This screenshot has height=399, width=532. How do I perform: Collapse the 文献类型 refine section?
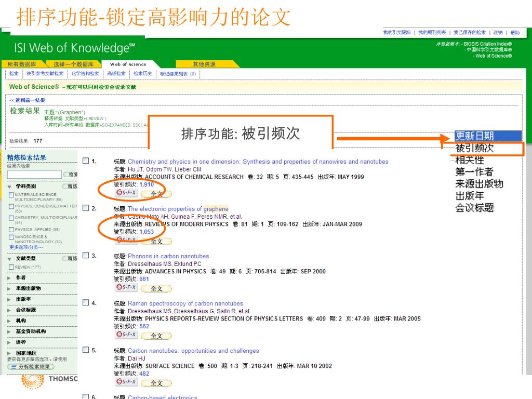click(x=9, y=259)
